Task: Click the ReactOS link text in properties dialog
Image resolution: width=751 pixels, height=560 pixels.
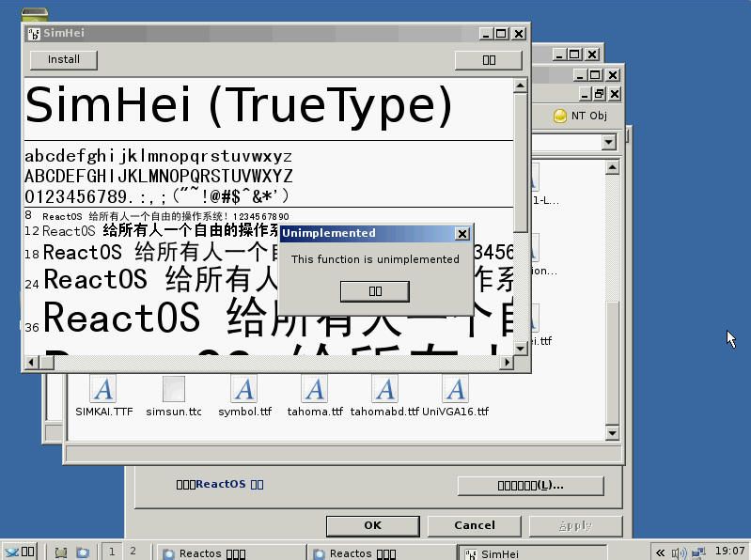Action: pos(221,484)
